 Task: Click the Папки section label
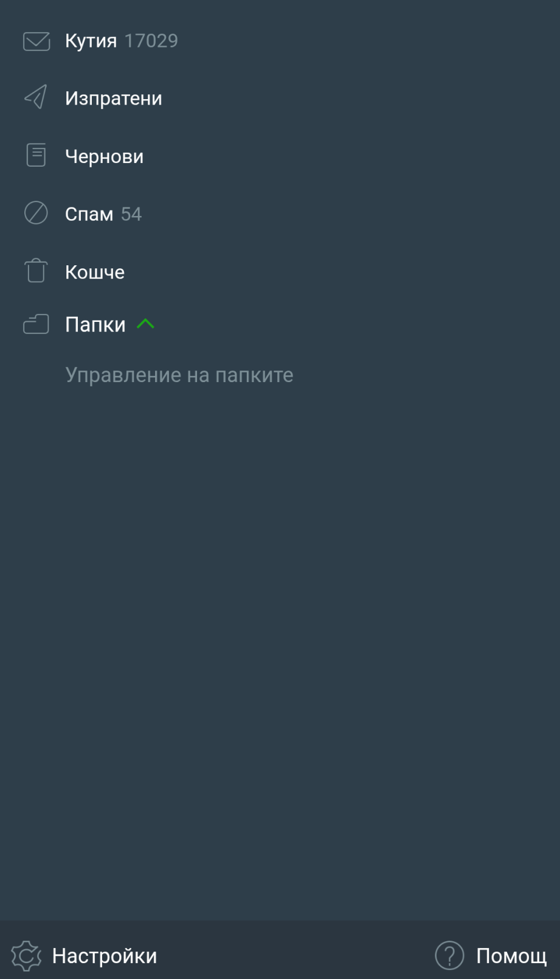95,325
